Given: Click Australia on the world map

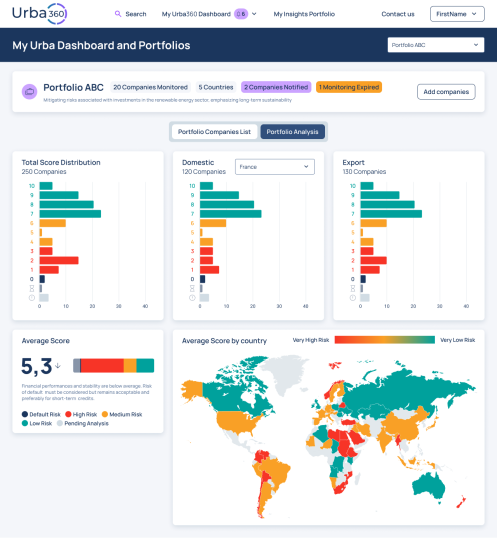Looking at the screenshot, I should coord(429,486).
